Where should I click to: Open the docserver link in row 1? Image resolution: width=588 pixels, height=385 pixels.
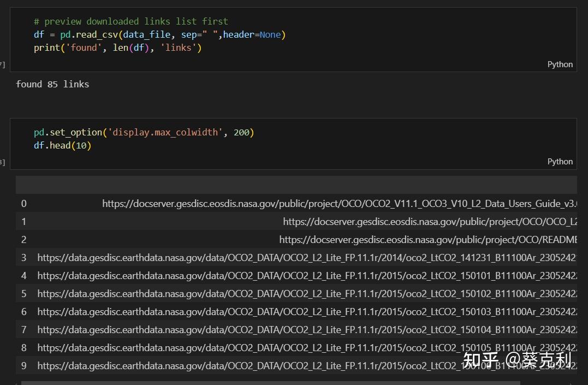tap(431, 221)
